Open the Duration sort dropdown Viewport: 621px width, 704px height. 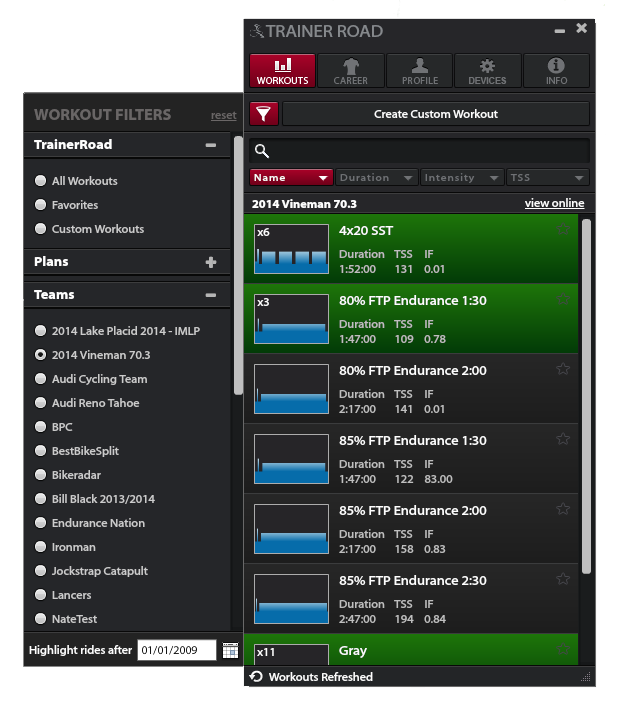(376, 177)
